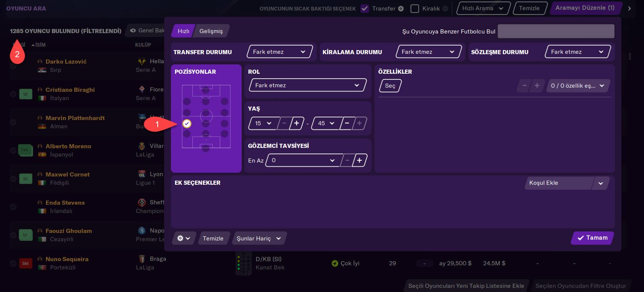Decrease maximum age with minus button

(347, 123)
